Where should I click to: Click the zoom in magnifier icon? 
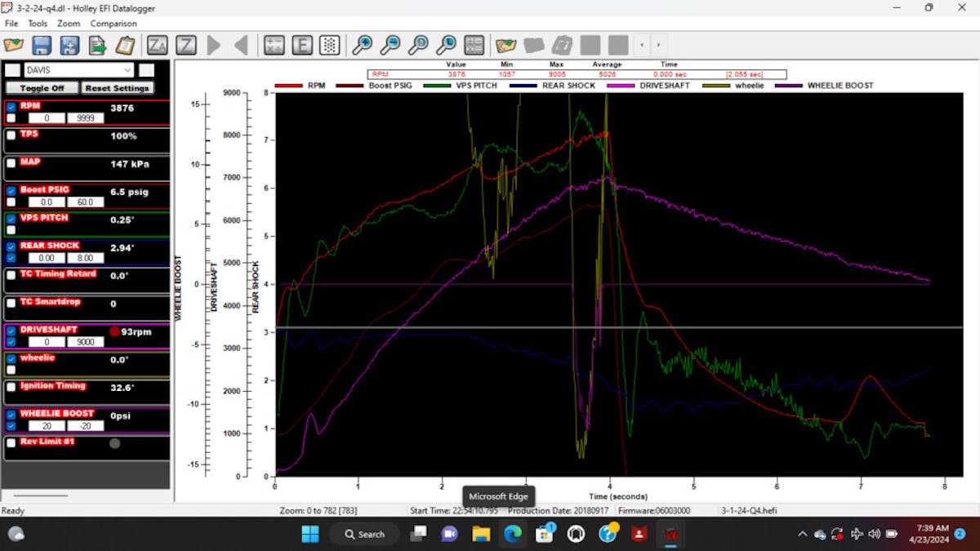tap(365, 45)
